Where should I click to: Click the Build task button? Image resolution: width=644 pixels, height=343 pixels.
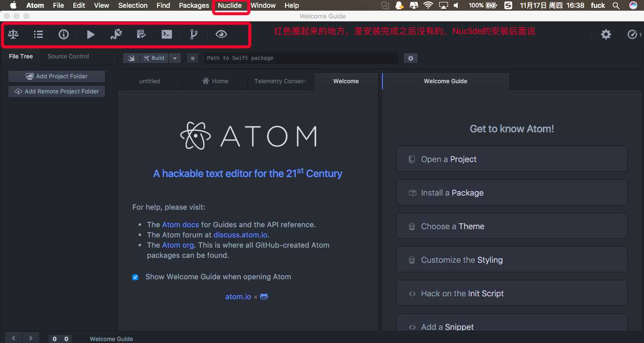pyautogui.click(x=154, y=58)
